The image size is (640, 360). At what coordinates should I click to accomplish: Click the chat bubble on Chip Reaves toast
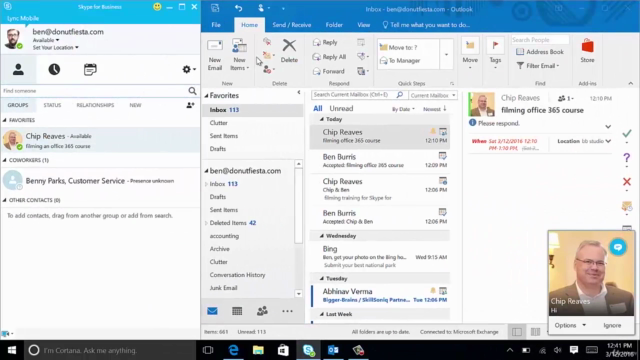[x=618, y=247]
